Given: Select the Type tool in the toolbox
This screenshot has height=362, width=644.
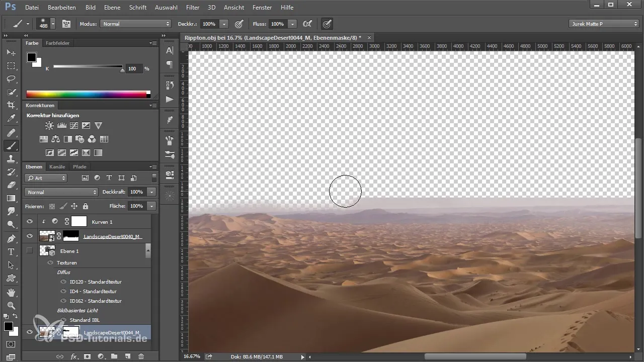Looking at the screenshot, I should point(11,251).
